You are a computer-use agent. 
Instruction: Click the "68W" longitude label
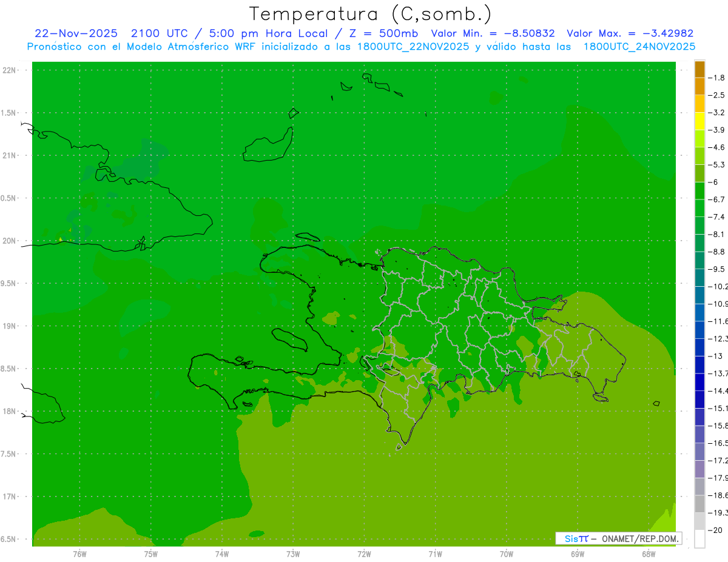pos(649,554)
